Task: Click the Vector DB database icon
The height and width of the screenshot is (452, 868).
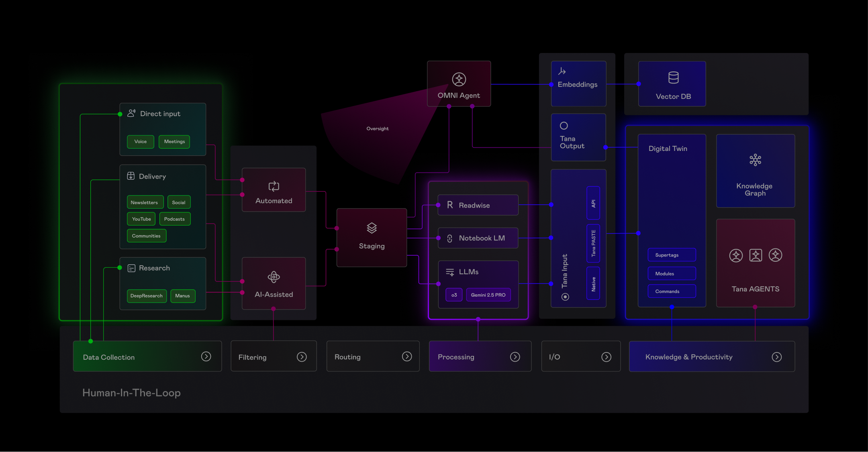Action: click(673, 77)
